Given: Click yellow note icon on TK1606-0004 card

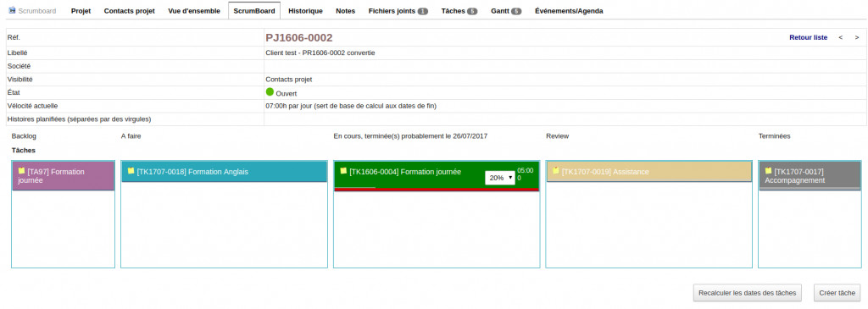Looking at the screenshot, I should 344,171.
